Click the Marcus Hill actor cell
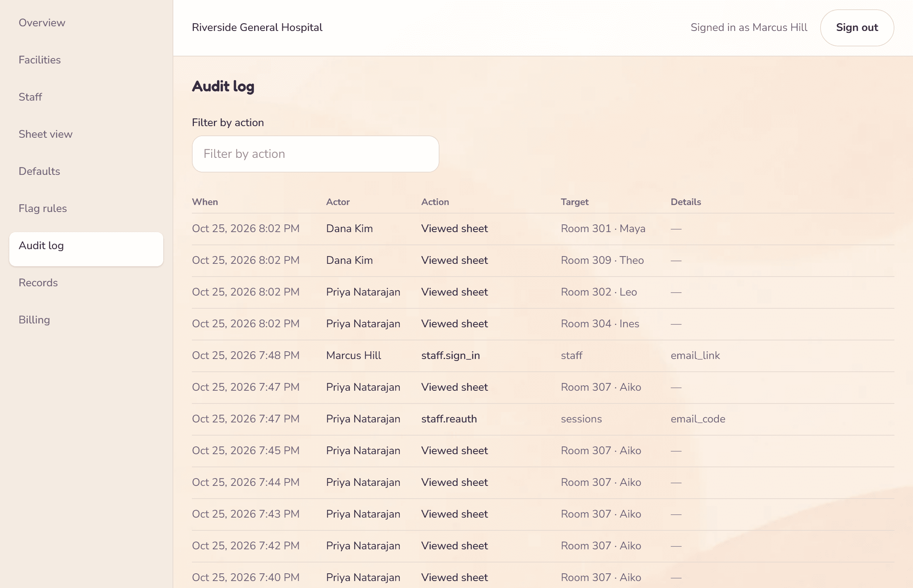913x588 pixels. pos(354,356)
